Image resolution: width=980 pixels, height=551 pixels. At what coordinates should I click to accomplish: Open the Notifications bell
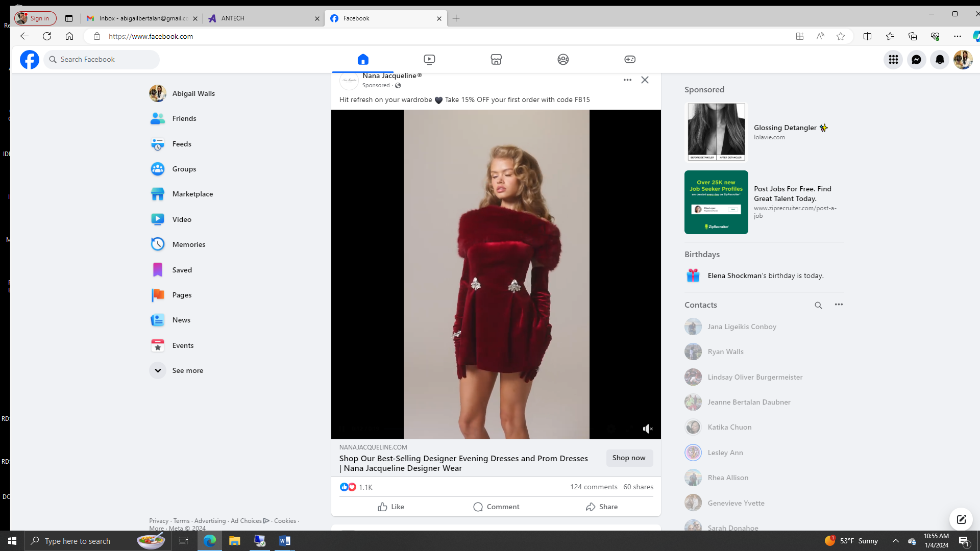940,60
